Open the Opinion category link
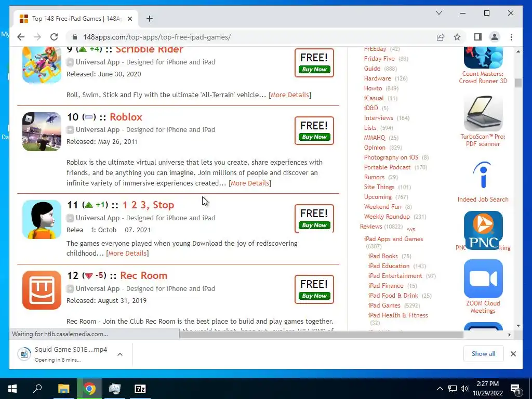 [x=375, y=147]
